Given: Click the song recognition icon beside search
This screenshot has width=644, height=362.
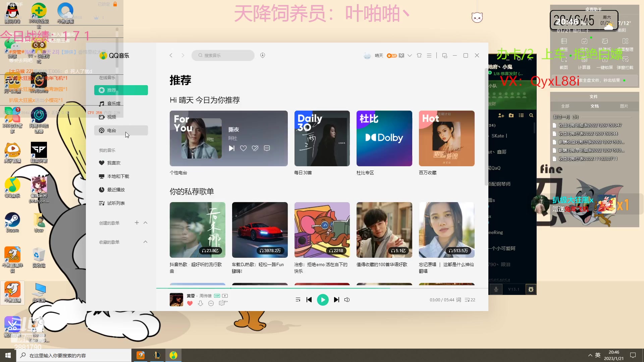Looking at the screenshot, I should tap(263, 55).
